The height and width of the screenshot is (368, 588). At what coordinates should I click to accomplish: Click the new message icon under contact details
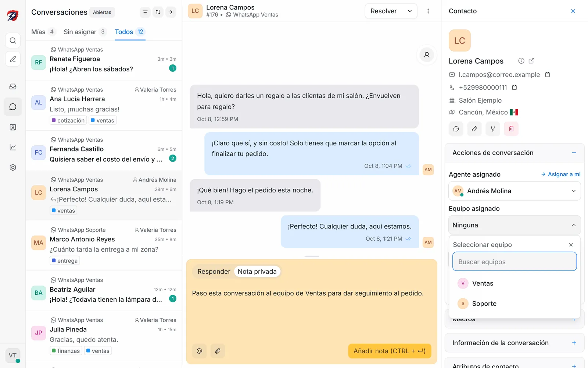[x=456, y=129]
